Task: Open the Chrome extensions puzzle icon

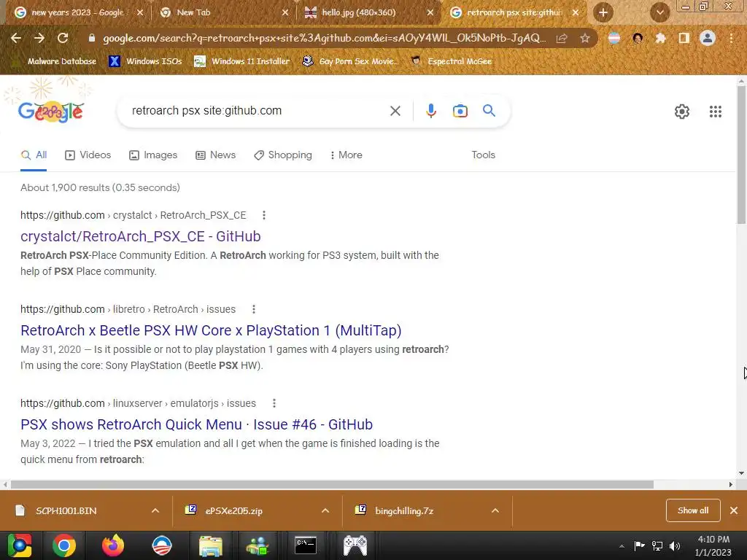Action: click(660, 38)
